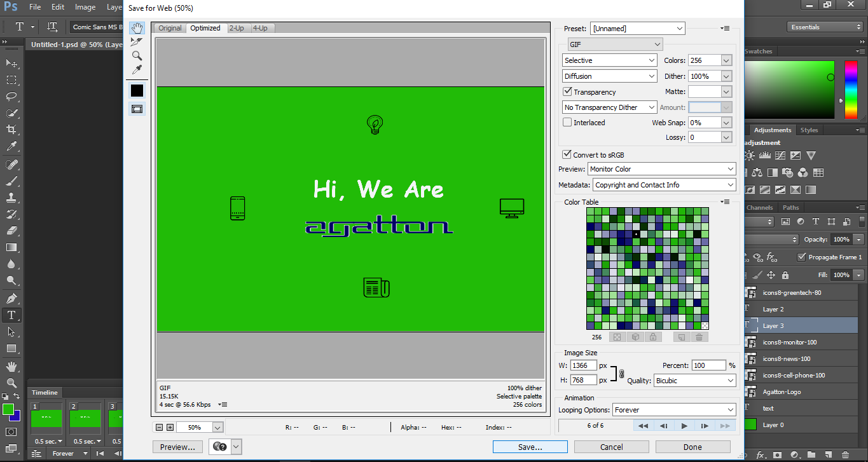This screenshot has height=462, width=868.
Task: Select the Brush tool
Action: click(11, 181)
